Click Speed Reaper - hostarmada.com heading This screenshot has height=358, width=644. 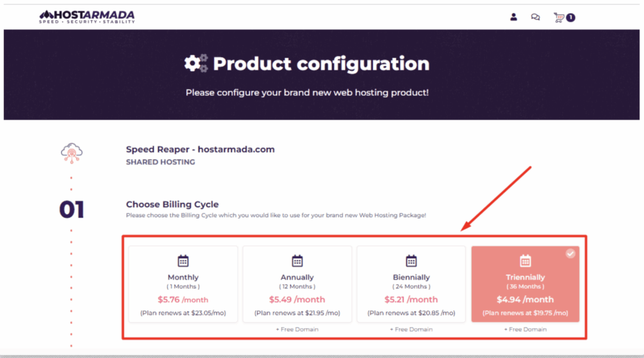201,149
